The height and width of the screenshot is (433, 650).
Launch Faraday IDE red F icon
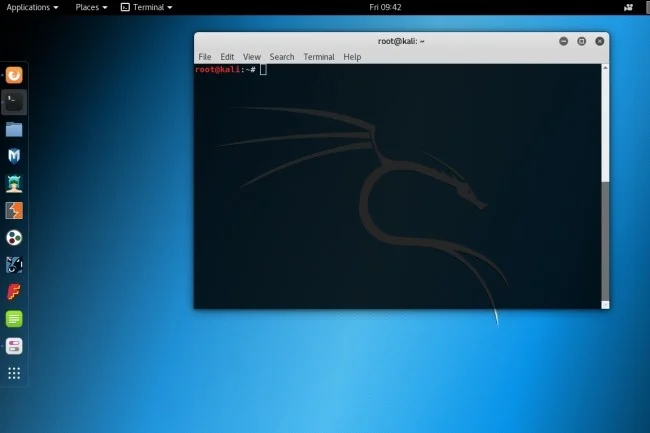pyautogui.click(x=14, y=292)
